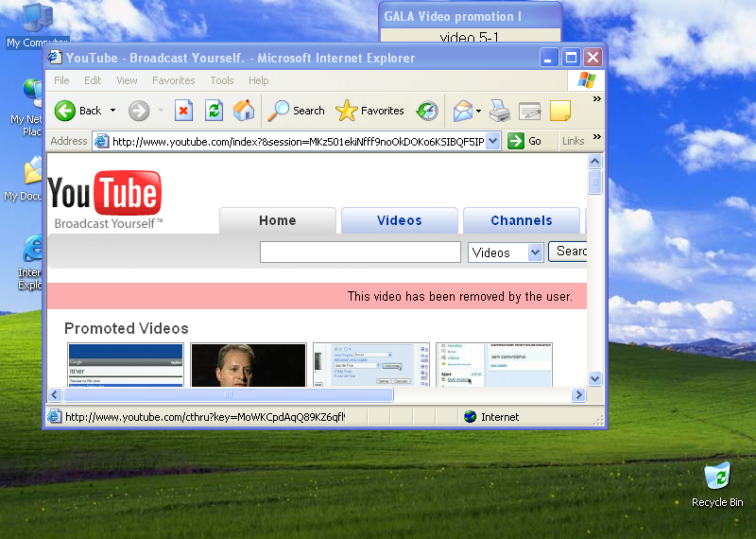The image size is (756, 539).
Task: Open the Edit menu
Action: pyautogui.click(x=93, y=80)
